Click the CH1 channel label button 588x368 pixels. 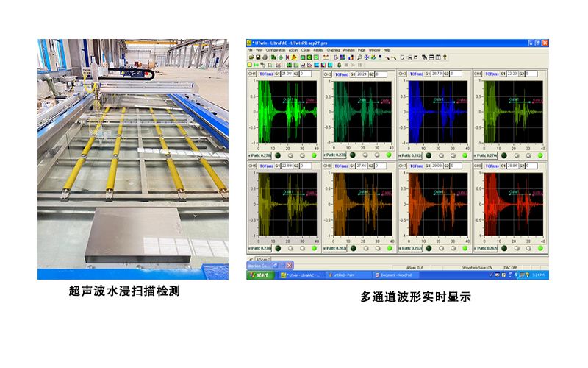pos(251,74)
